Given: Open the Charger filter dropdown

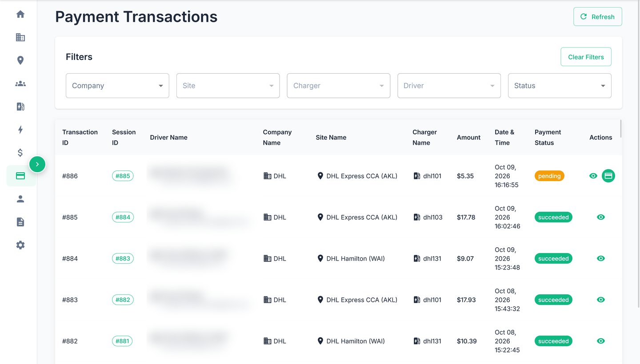Looking at the screenshot, I should pyautogui.click(x=339, y=86).
